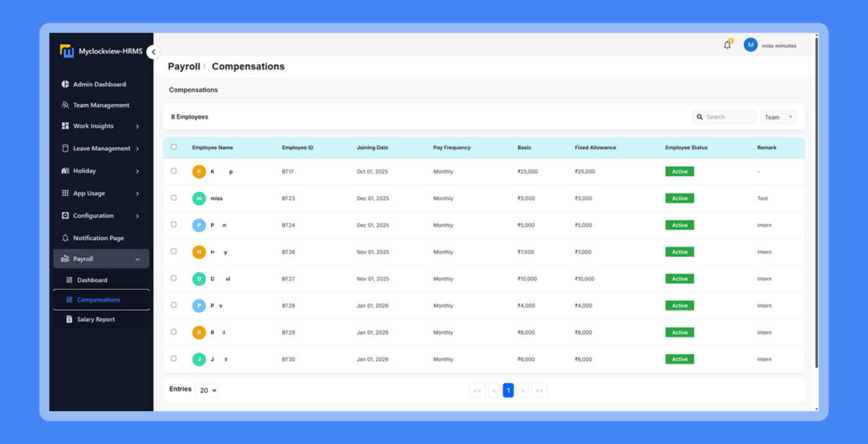The image size is (868, 444).
Task: Click the orange H avatar for BT26
Action: point(198,252)
